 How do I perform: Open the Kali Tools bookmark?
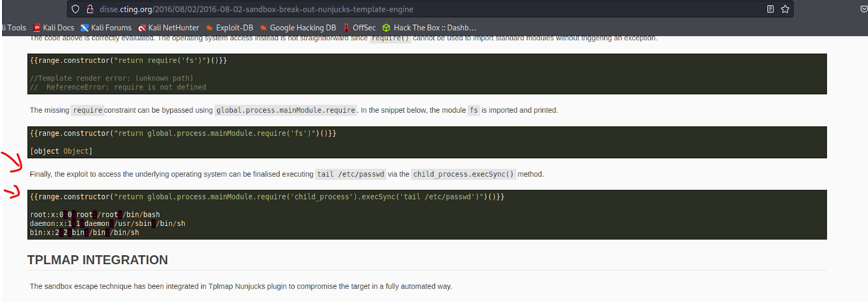coord(14,28)
